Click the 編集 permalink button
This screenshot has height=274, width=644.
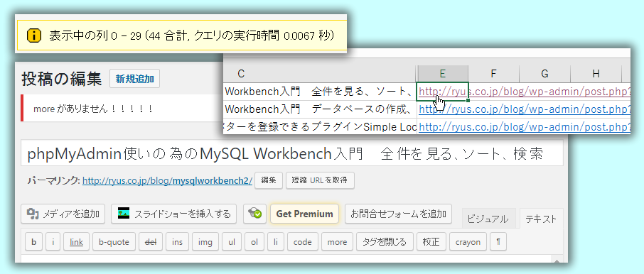point(269,180)
